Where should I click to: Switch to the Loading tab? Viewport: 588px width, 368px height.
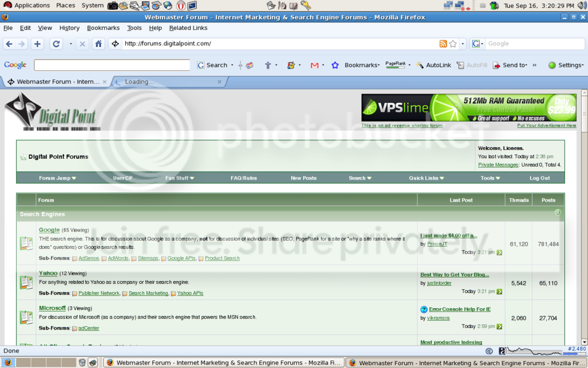(169, 82)
